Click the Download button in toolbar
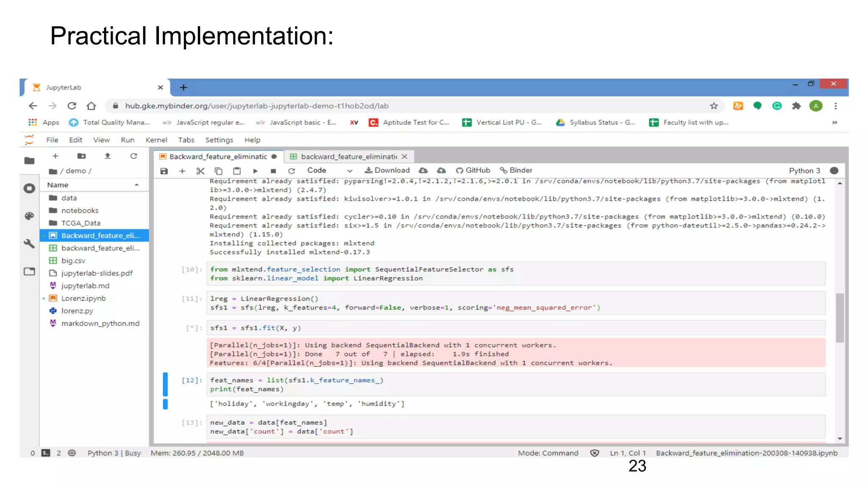The height and width of the screenshot is (488, 868). (x=387, y=170)
